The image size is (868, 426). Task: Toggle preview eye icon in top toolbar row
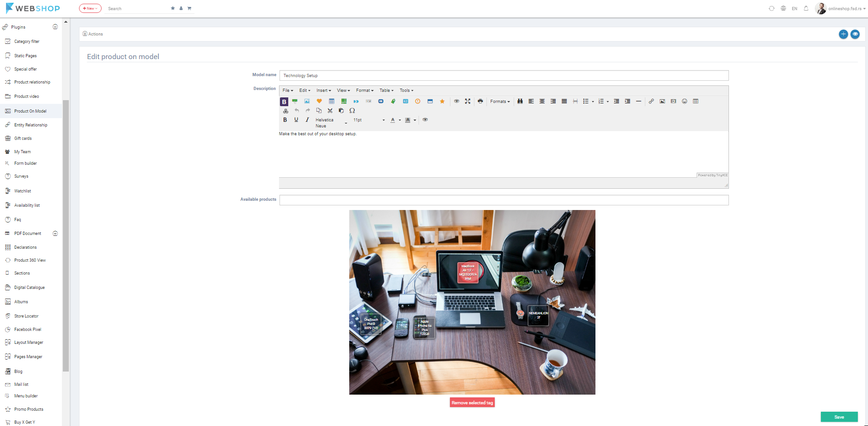click(456, 101)
